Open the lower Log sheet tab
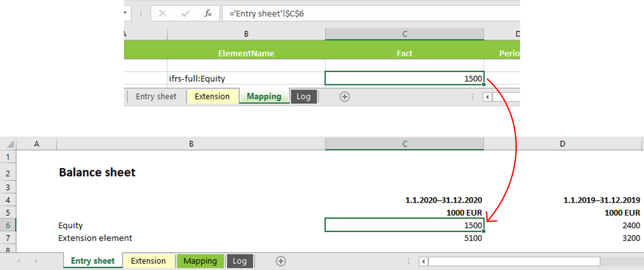Screen dimensions: 644x270 [x=239, y=261]
